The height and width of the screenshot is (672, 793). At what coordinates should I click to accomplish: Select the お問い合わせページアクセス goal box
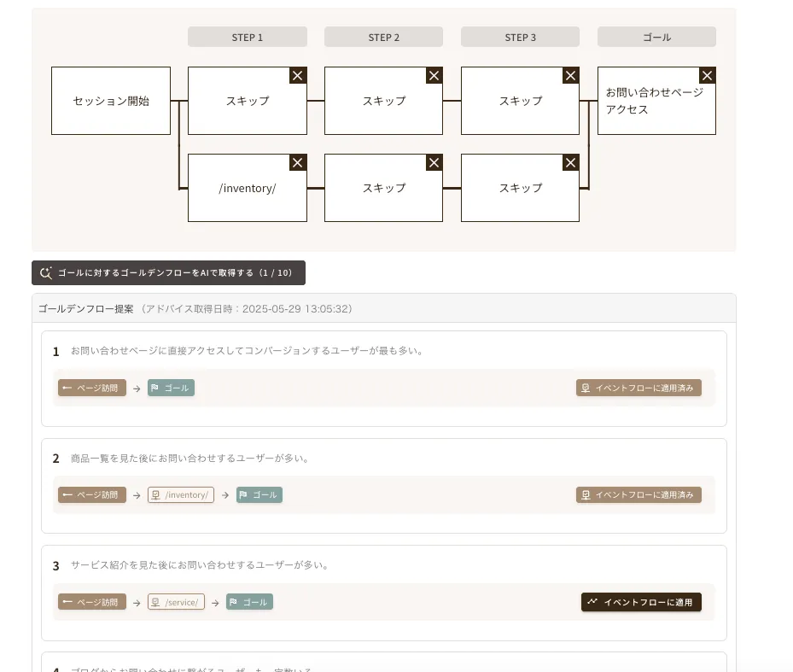click(656, 101)
